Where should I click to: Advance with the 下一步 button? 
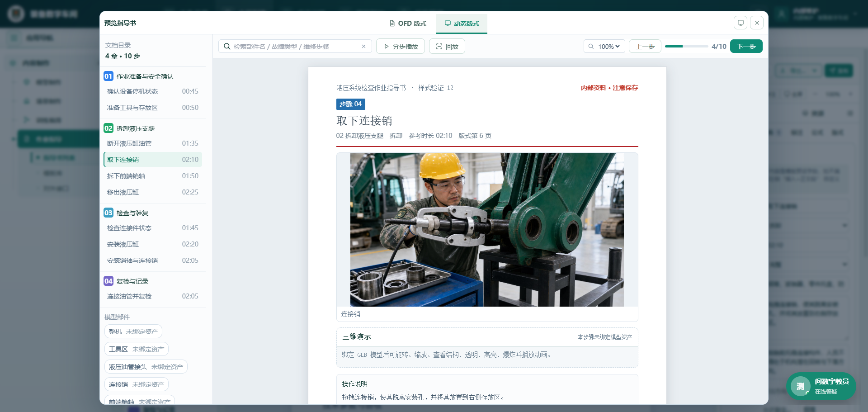[x=746, y=47]
